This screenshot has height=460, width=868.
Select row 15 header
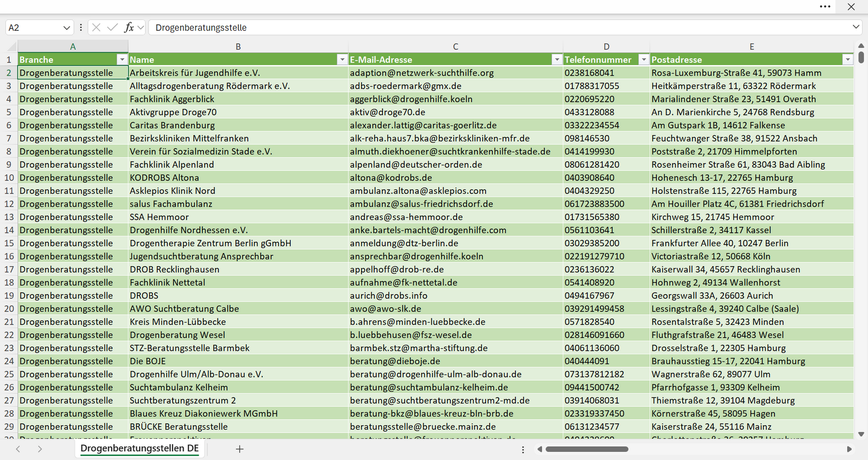(9, 243)
